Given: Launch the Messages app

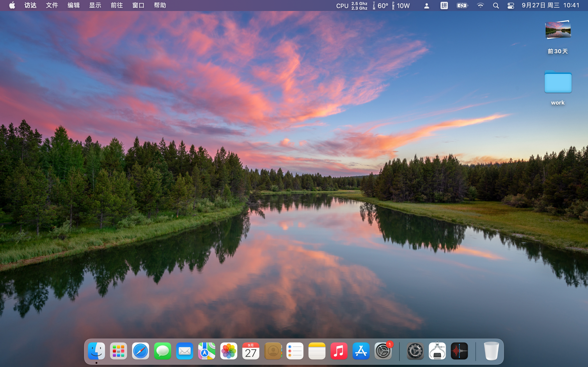Looking at the screenshot, I should (162, 351).
